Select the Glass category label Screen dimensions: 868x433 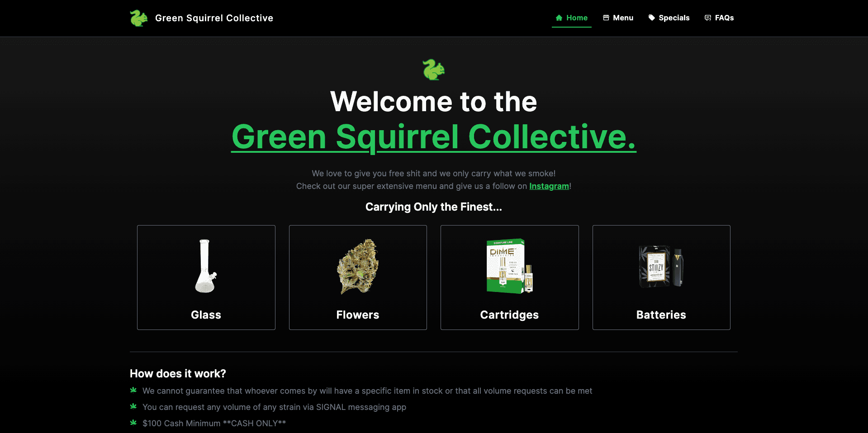tap(206, 315)
